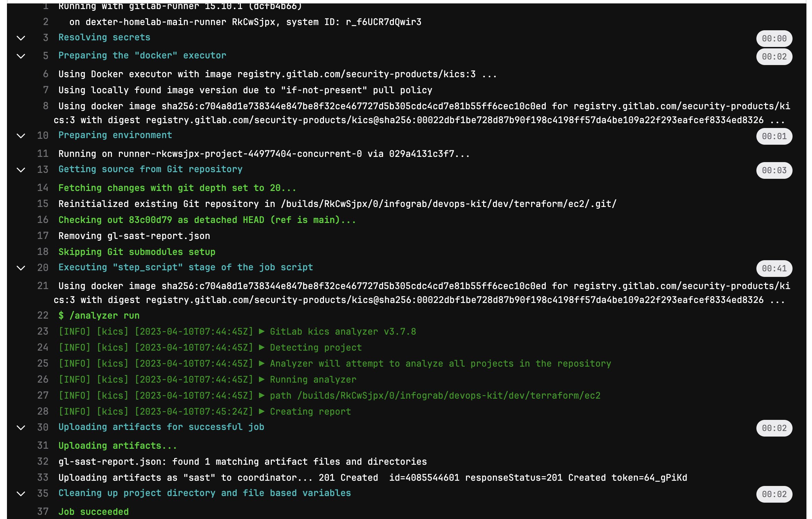Collapse the Executing step_script section chevron
Viewport: 812px width, 519px height.
(x=21, y=268)
